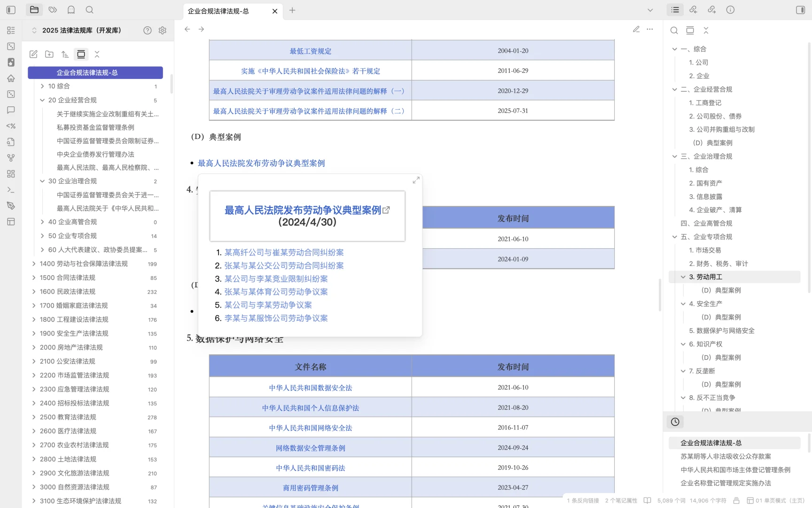Collapse all documents using the collapse icon

pos(97,54)
